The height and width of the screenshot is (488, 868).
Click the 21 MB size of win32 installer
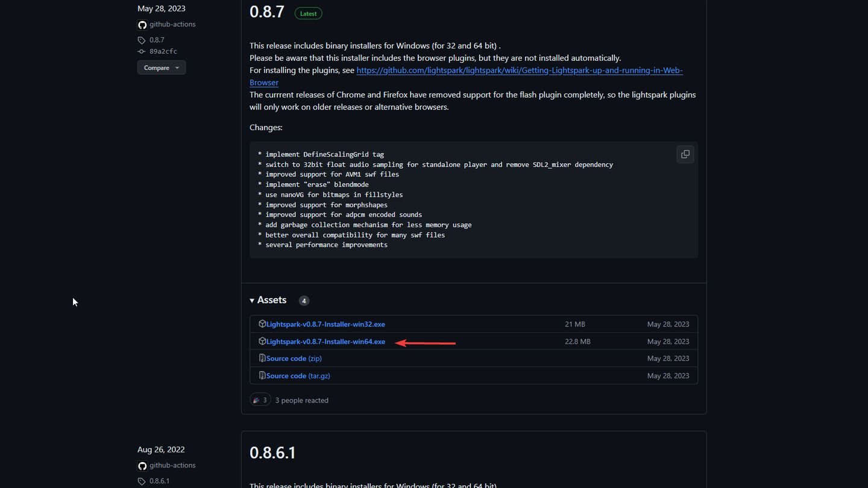click(575, 324)
